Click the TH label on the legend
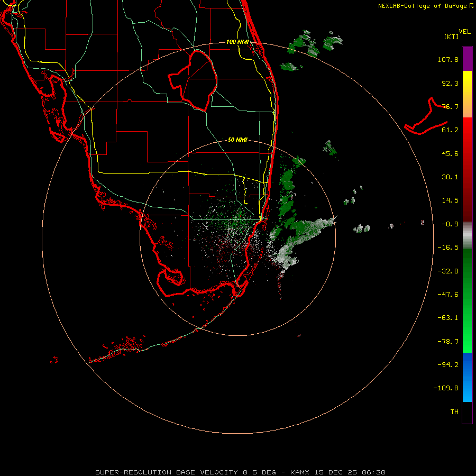The width and height of the screenshot is (476, 476). point(454,412)
